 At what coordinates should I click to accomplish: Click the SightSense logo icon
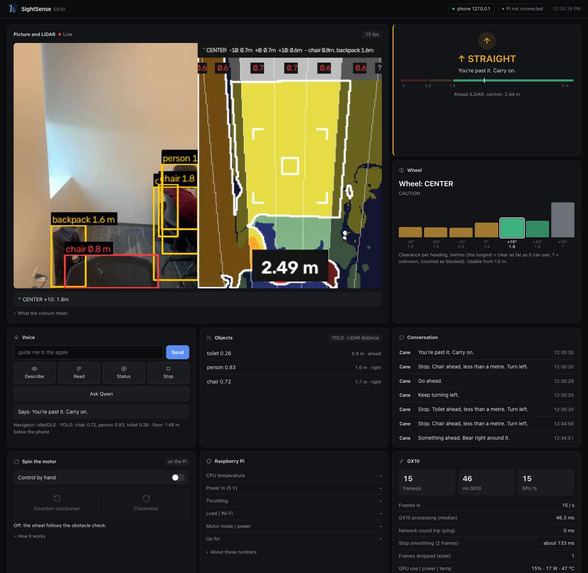(13, 9)
